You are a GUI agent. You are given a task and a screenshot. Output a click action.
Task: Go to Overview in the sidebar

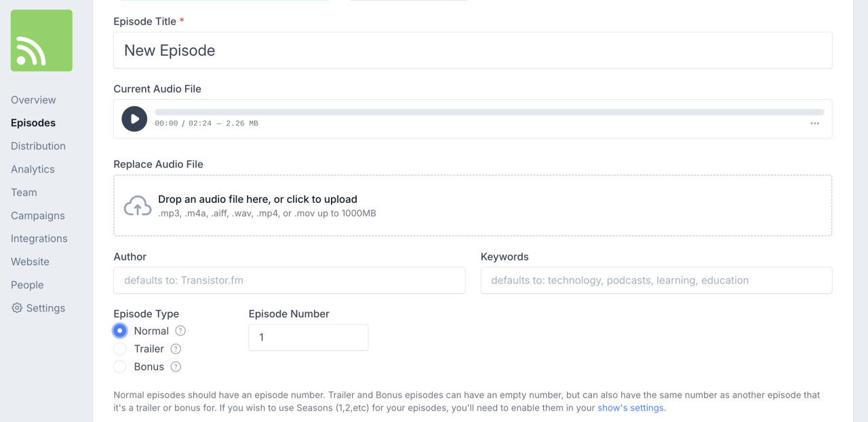(x=33, y=100)
